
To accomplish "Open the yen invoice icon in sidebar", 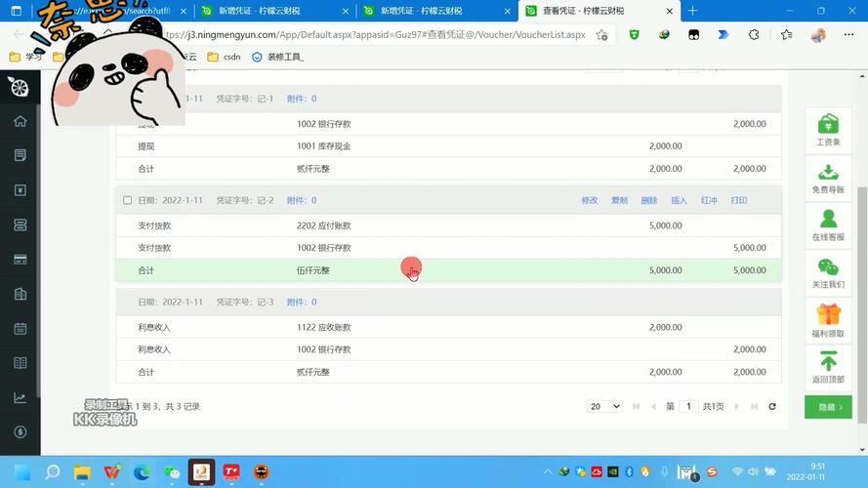I will point(21,190).
